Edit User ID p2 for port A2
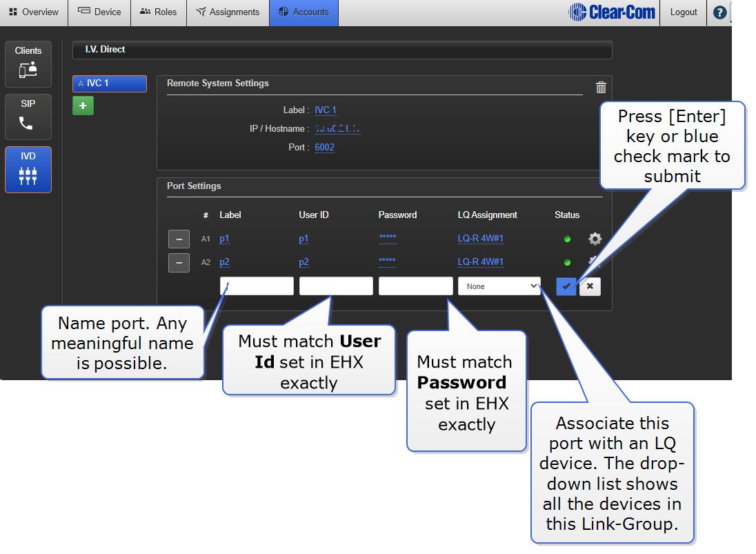Screen dimensions: 756x554 click(304, 262)
